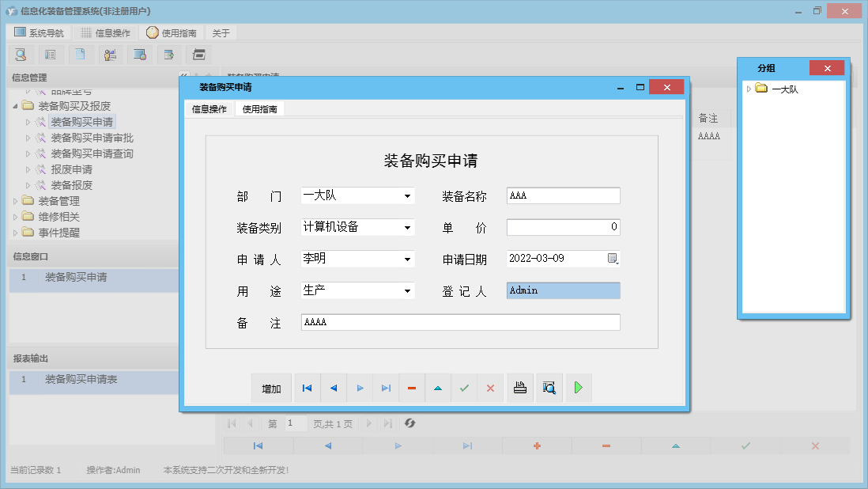This screenshot has width=868, height=489.
Task: Click the green checkmark save icon in dialog
Action: [464, 389]
